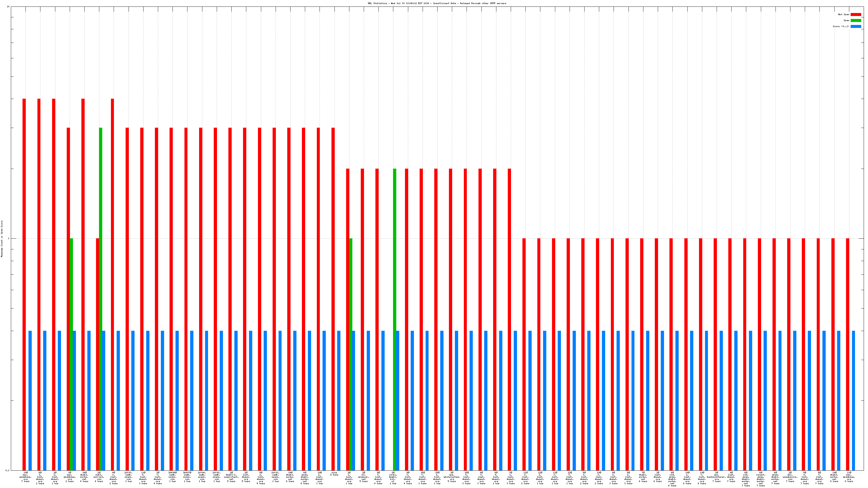The height and width of the screenshot is (488, 868).
Task: Click the '10' y-axis tick label
Action: tap(8, 7)
